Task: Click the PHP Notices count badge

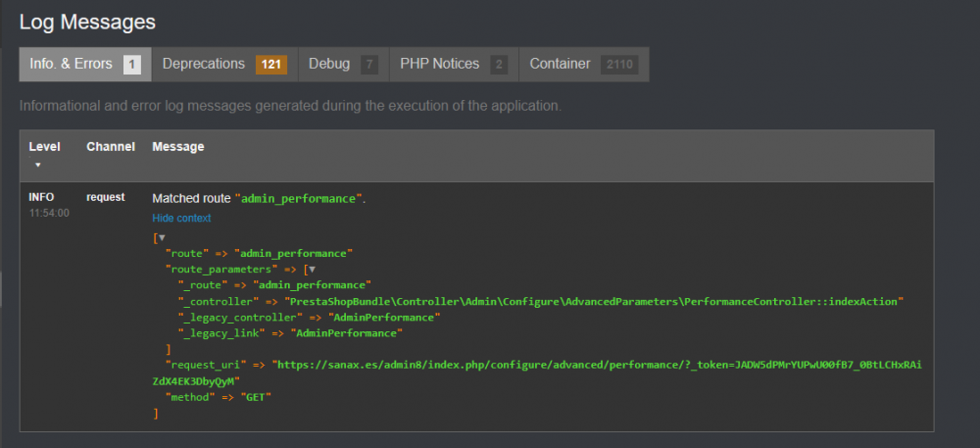Action: tap(499, 65)
